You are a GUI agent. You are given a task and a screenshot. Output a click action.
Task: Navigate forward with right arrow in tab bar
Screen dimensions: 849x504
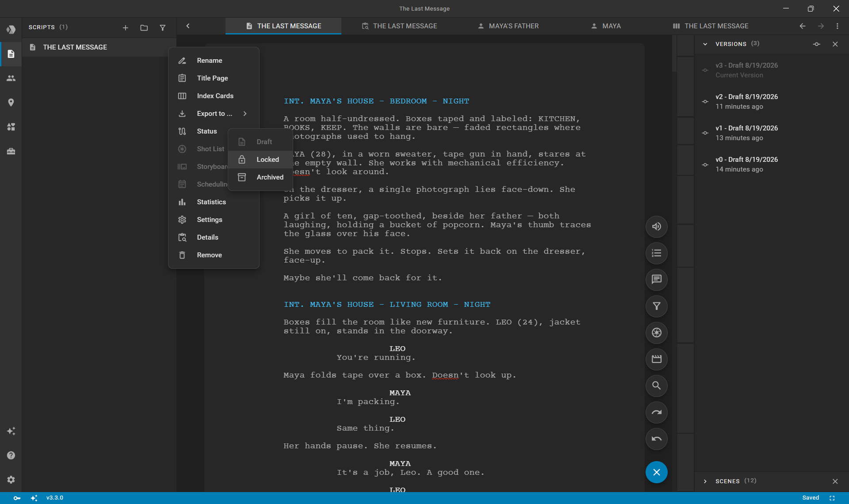[821, 26]
